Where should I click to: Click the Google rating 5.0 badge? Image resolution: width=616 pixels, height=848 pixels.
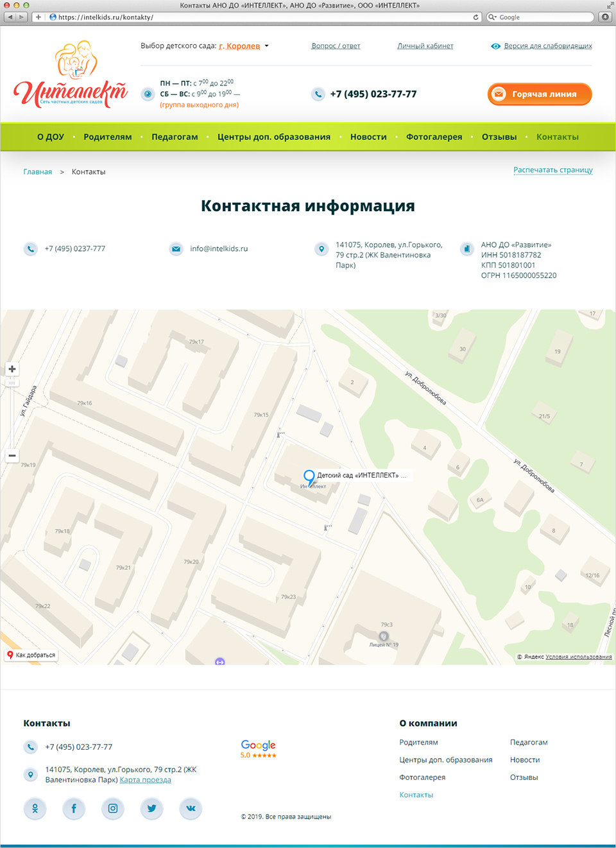pos(259,748)
